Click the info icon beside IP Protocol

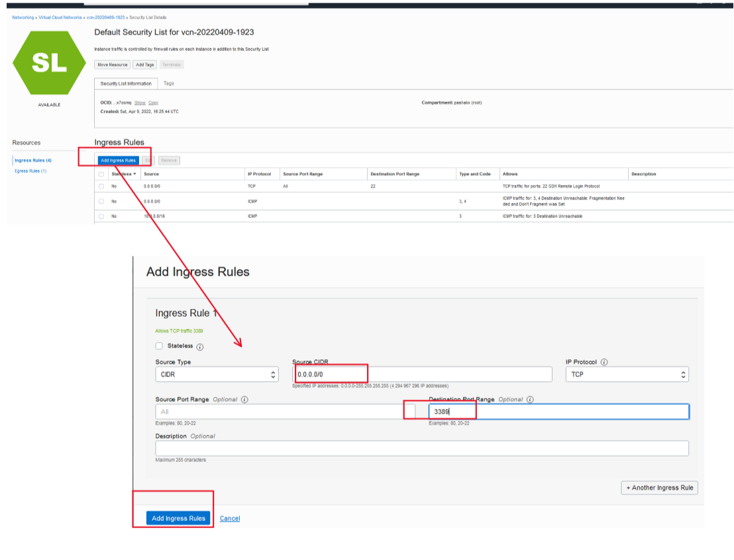(604, 363)
